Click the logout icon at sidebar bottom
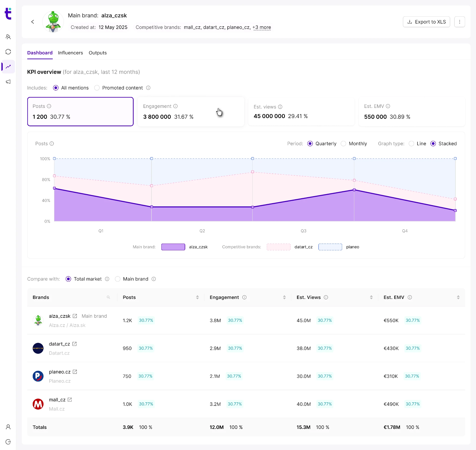This screenshot has height=450, width=476. coord(8,442)
